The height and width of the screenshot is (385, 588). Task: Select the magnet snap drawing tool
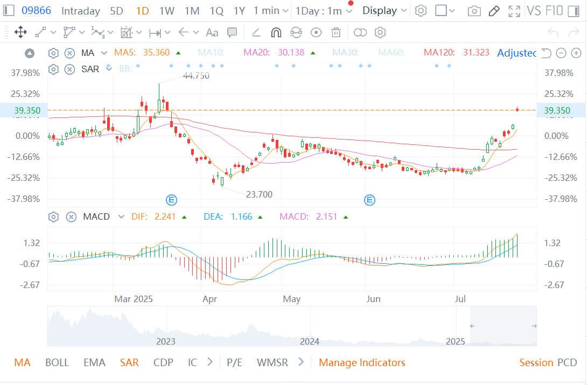click(x=276, y=33)
